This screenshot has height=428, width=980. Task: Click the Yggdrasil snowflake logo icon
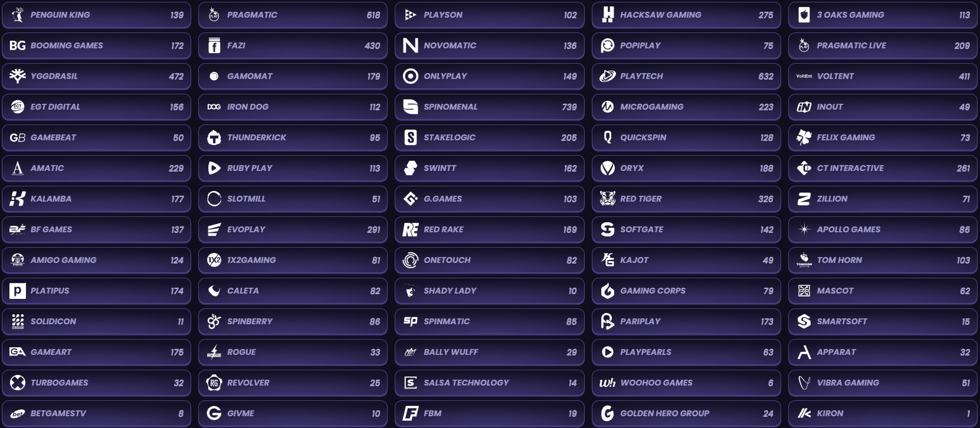18,76
